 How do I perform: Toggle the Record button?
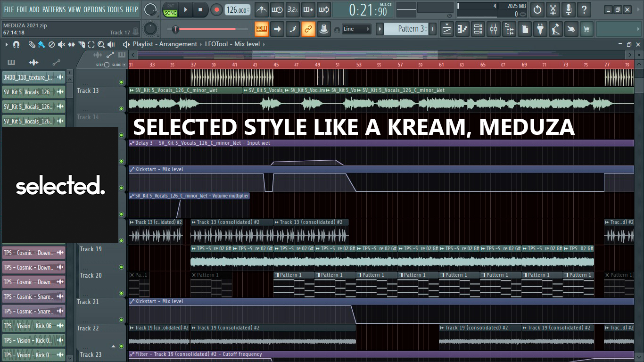point(216,9)
